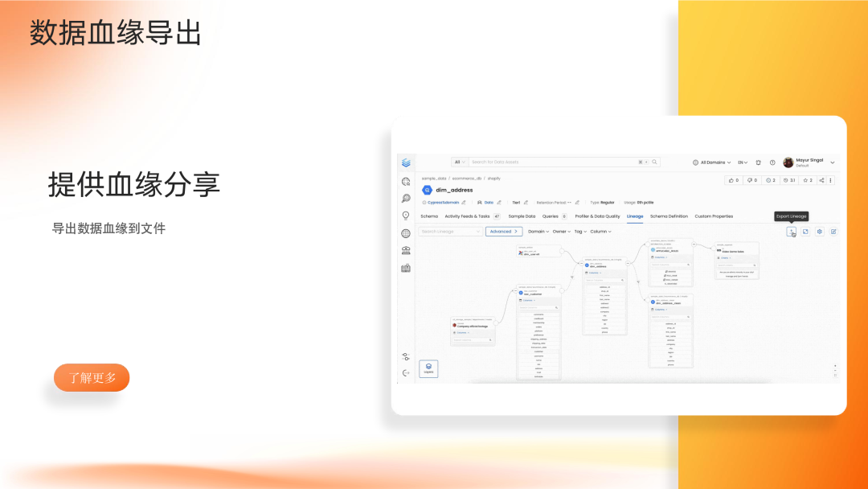Image resolution: width=868 pixels, height=489 pixels.
Task: Switch to the Queries tab
Action: 554,216
